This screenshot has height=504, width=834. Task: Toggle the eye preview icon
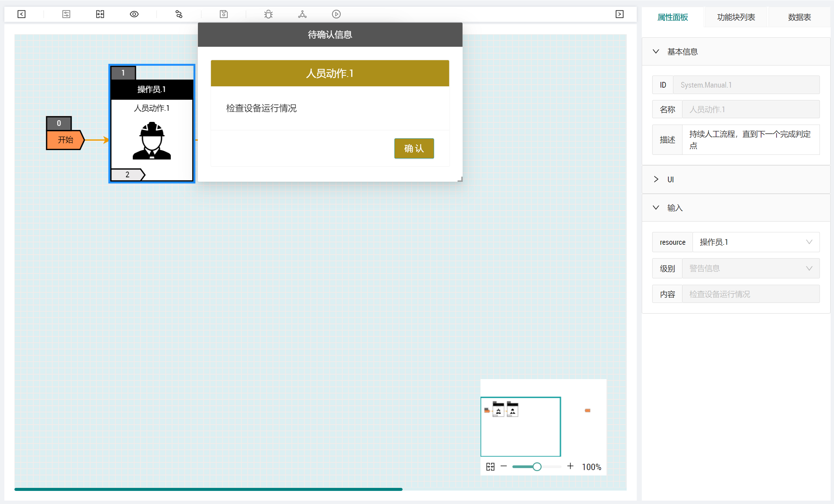134,14
